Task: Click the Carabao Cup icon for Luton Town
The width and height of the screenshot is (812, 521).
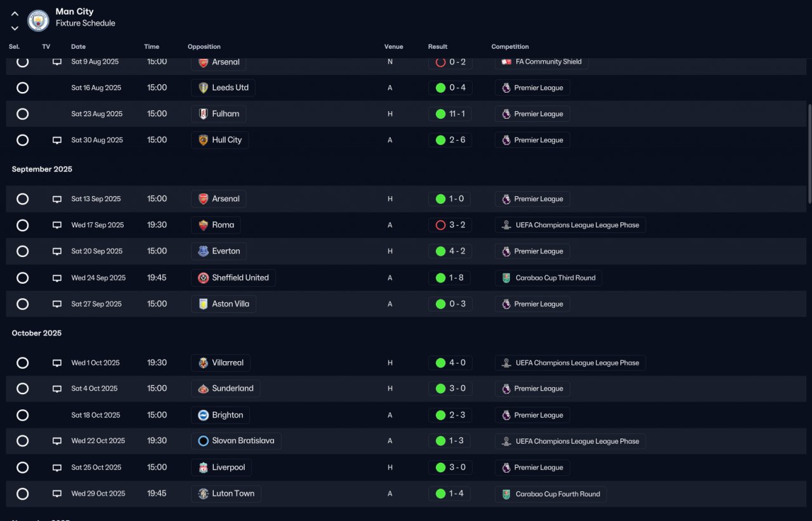Action: click(506, 494)
